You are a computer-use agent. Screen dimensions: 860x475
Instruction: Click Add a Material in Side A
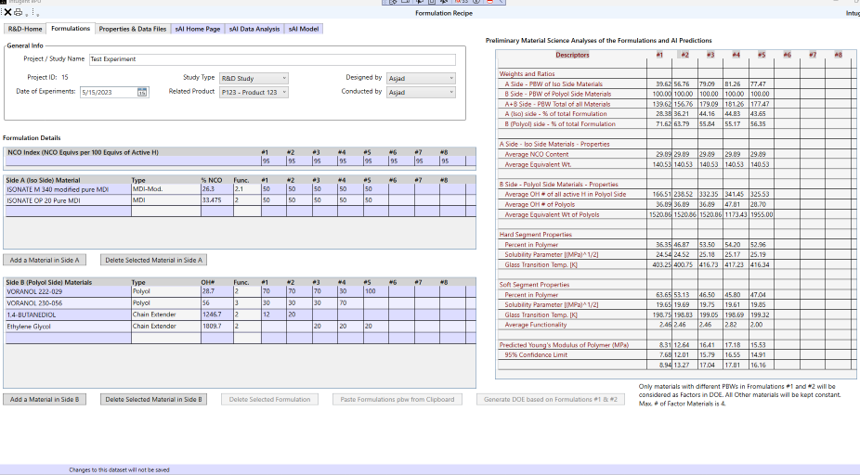coord(44,260)
